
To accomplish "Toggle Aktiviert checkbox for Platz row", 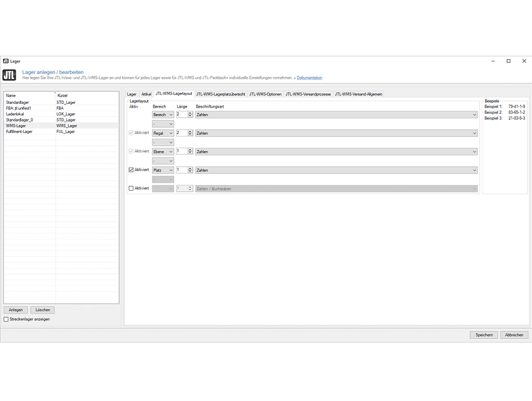I will [131, 170].
